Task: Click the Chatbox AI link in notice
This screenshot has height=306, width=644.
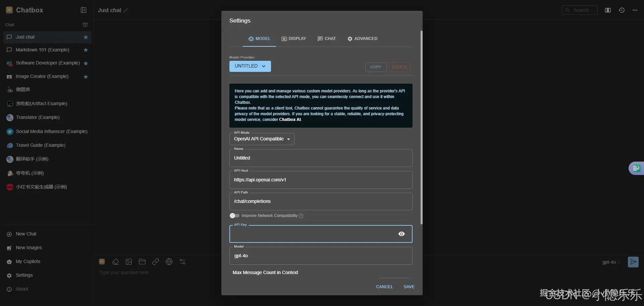Action: coord(290,120)
